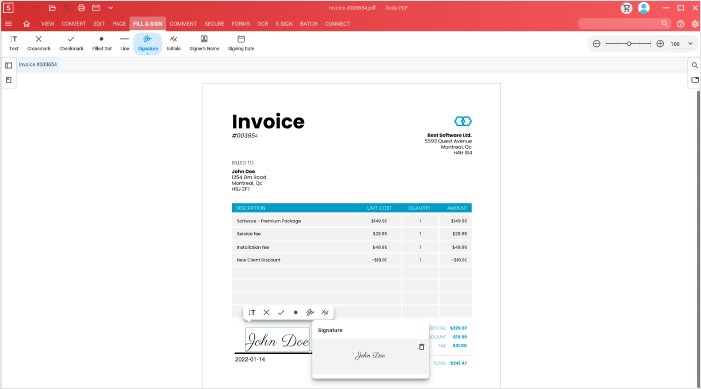Image resolution: width=701 pixels, height=389 pixels.
Task: Undo the last action
Action: (x=23, y=8)
